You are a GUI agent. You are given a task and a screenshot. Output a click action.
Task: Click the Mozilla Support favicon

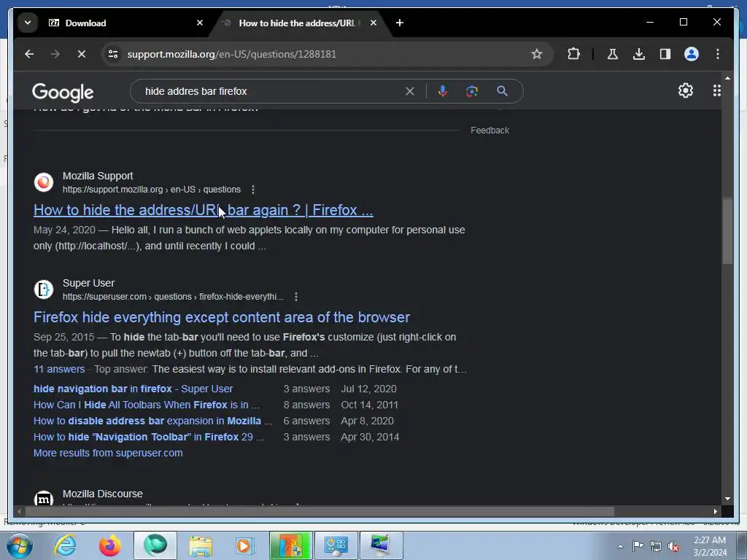tap(43, 182)
